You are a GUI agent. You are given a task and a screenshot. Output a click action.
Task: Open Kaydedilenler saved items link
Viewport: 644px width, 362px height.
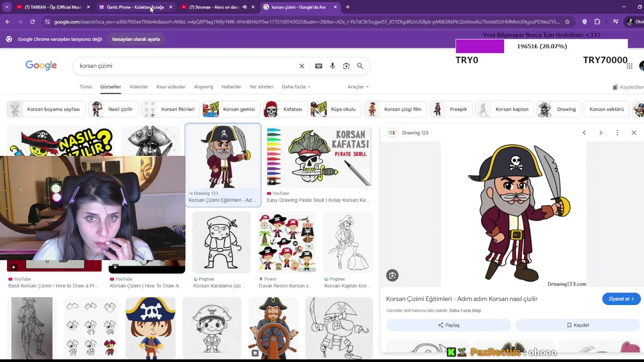point(628,87)
